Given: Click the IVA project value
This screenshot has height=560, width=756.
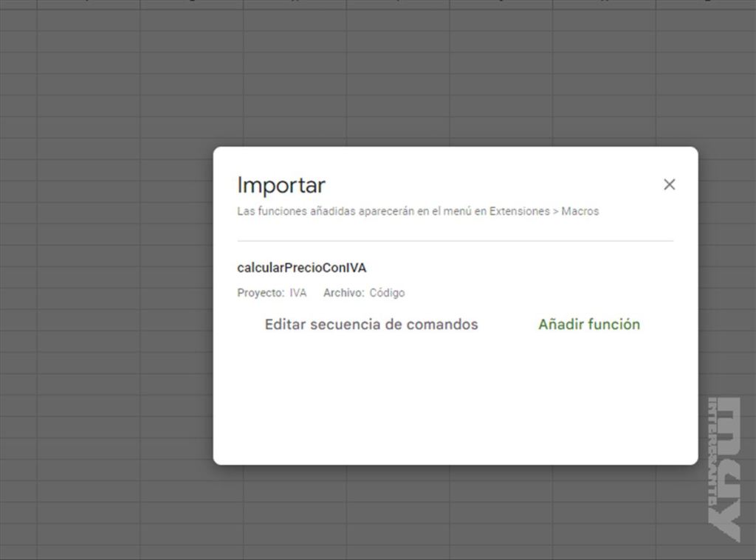Looking at the screenshot, I should 298,293.
